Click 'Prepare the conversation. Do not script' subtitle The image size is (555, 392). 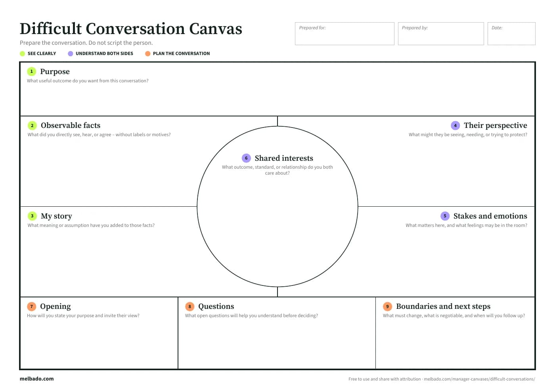pos(86,43)
